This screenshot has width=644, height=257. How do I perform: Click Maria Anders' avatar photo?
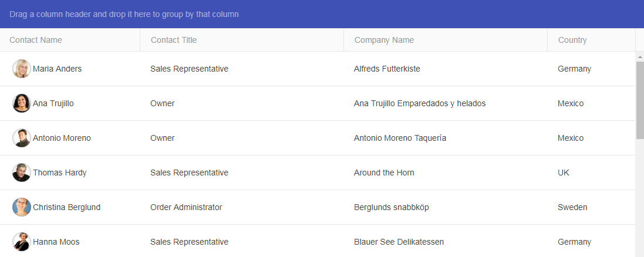point(22,69)
